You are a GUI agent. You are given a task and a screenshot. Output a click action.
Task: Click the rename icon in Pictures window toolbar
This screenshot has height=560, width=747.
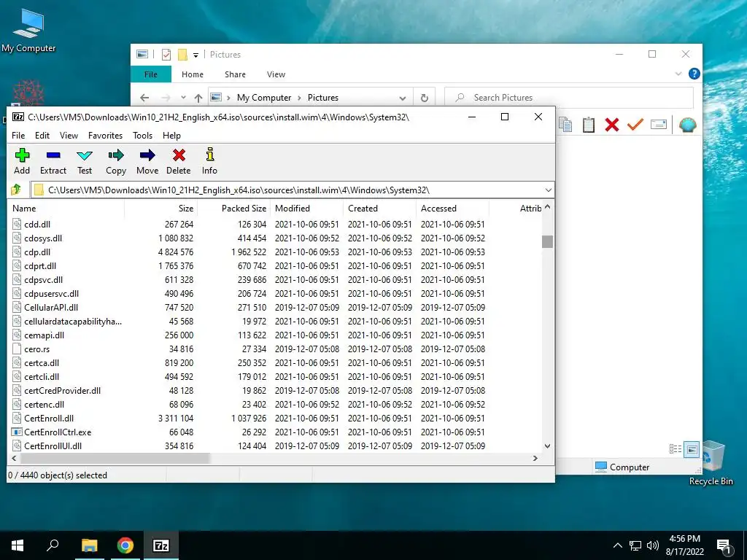pos(659,125)
